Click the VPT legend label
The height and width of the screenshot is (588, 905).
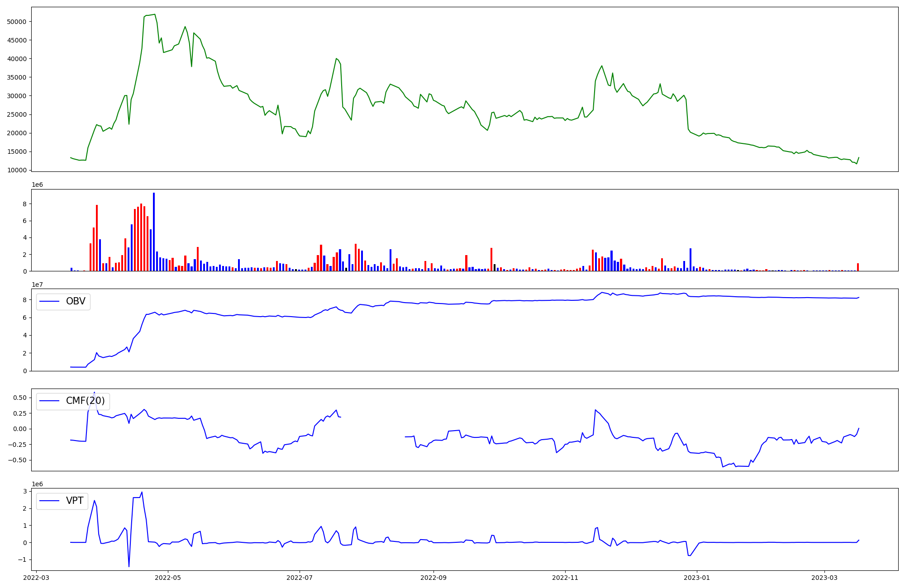pyautogui.click(x=75, y=501)
